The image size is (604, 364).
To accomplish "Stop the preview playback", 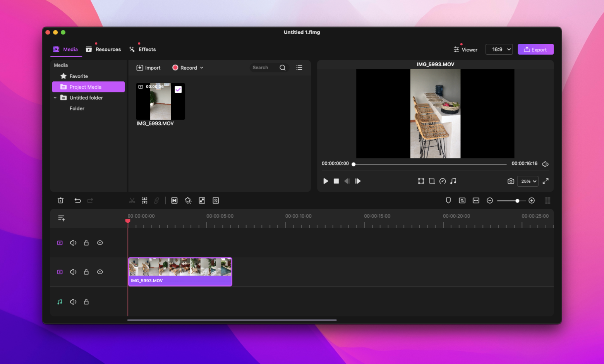I will (x=336, y=181).
